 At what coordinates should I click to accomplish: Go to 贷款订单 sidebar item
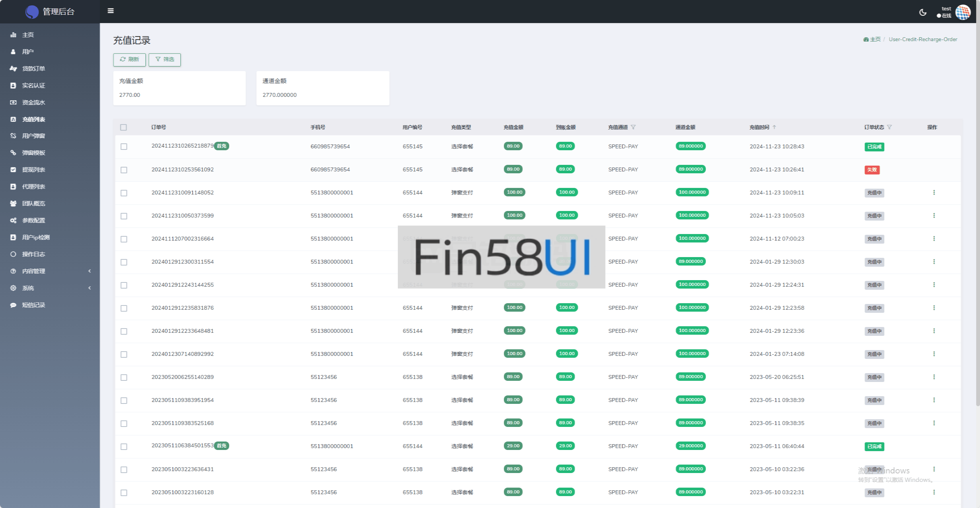[33, 68]
